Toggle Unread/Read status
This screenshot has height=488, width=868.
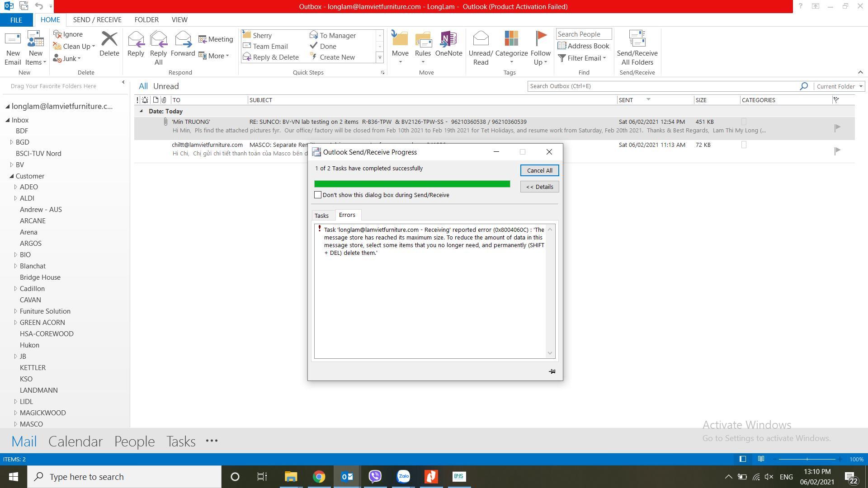481,48
